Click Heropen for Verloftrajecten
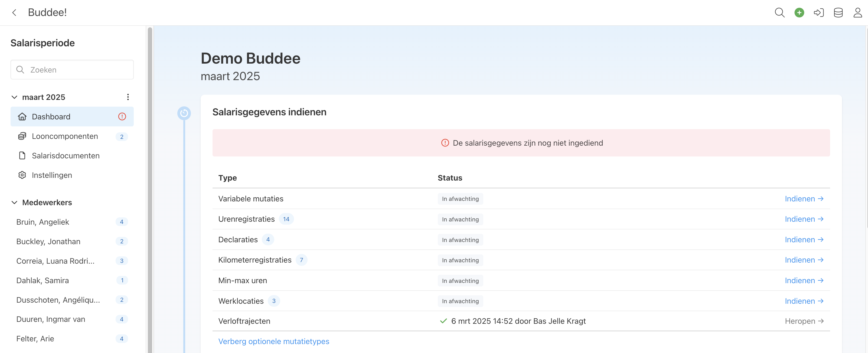Screen dimensions: 868x353 pos(804,321)
